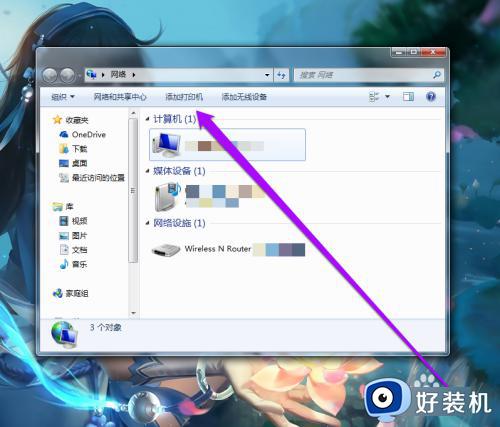Open the 组织 menu
This screenshot has height=427, width=500.
tap(63, 97)
